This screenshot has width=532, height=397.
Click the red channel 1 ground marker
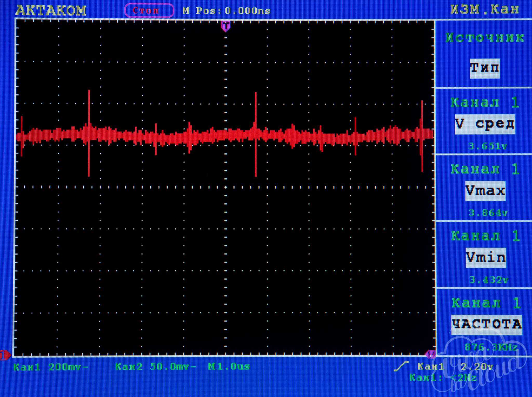point(5,355)
